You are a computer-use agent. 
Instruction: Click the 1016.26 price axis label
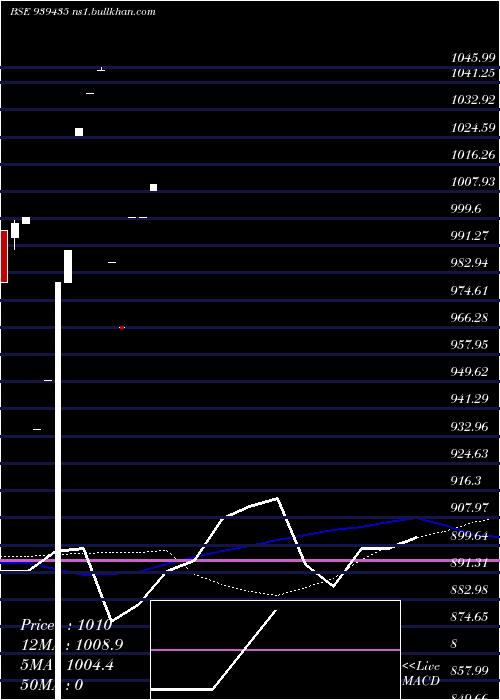point(473,155)
